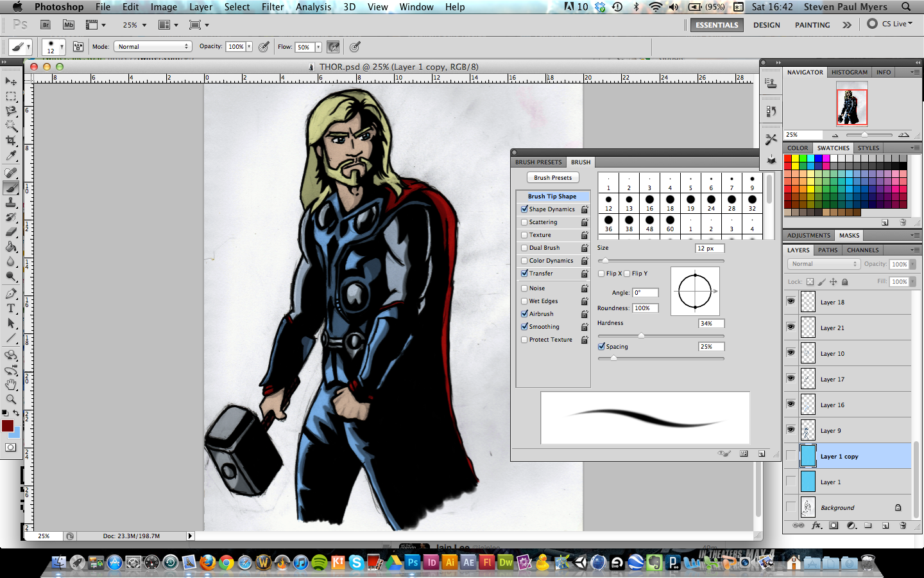Screen dimensions: 924x578
Task: Select the History Brush tool
Action: coord(11,218)
